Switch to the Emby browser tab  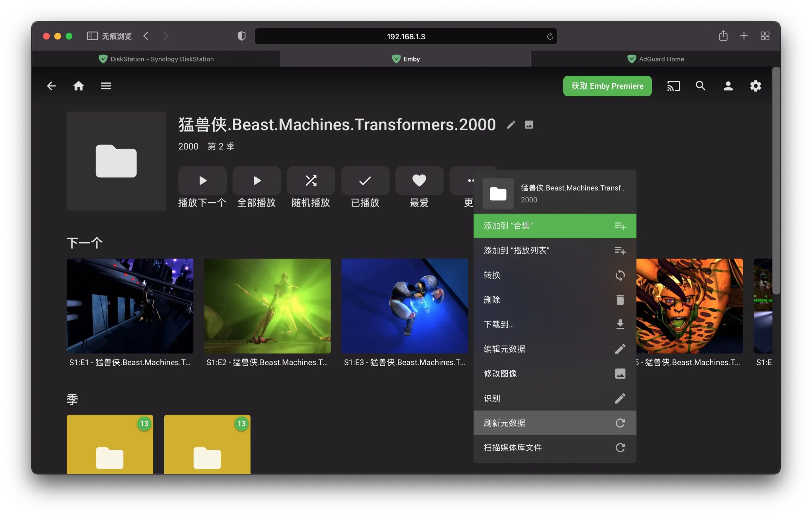(x=406, y=59)
